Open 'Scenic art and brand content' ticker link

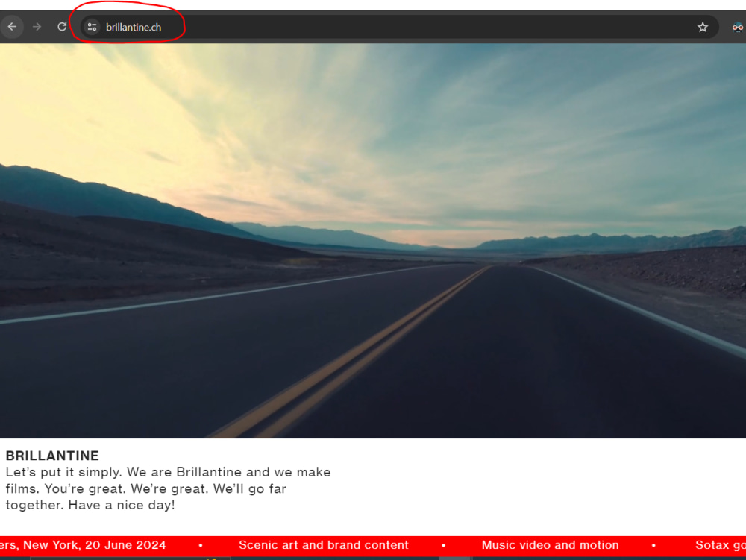pyautogui.click(x=324, y=545)
